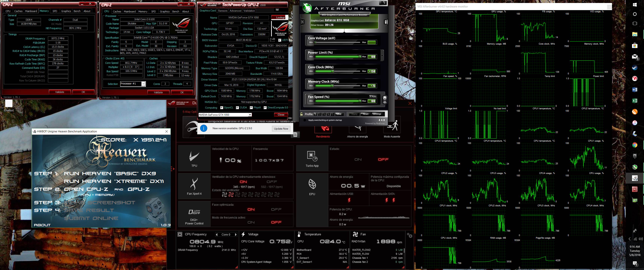Open the 1.hwbot desktop file

tap(9, 105)
